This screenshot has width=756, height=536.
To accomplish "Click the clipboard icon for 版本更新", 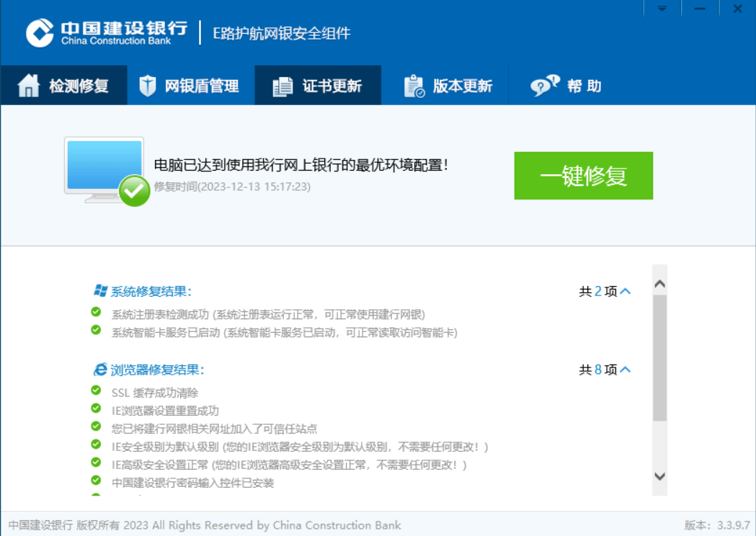I will pos(414,86).
